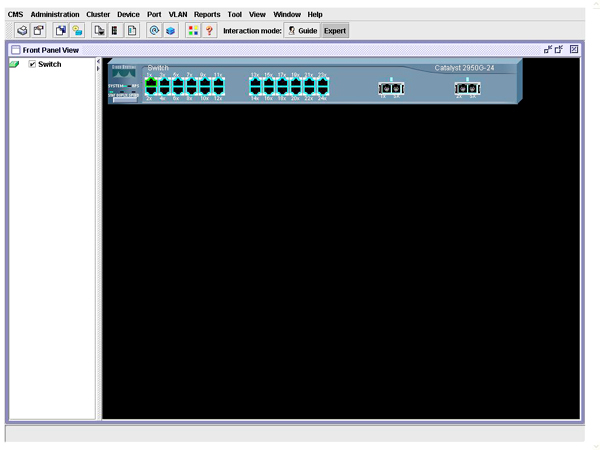This screenshot has width=600, height=450.
Task: Open the VLAN menu
Action: pyautogui.click(x=178, y=14)
